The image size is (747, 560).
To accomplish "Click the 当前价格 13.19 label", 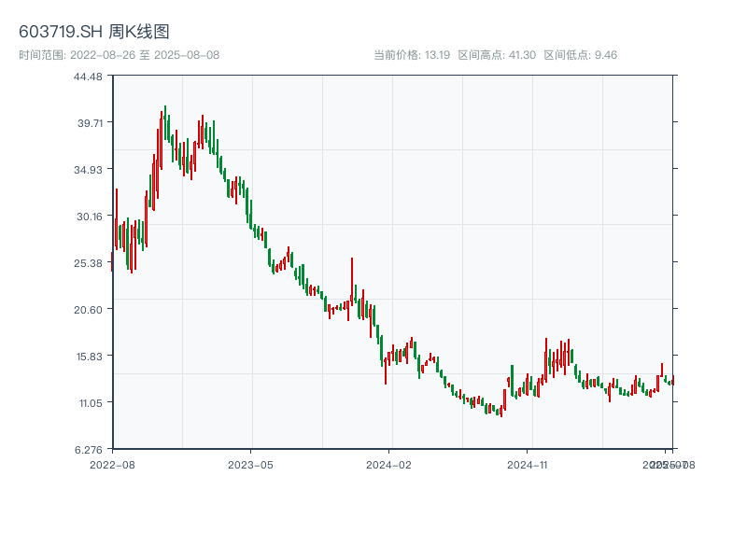I will [412, 55].
